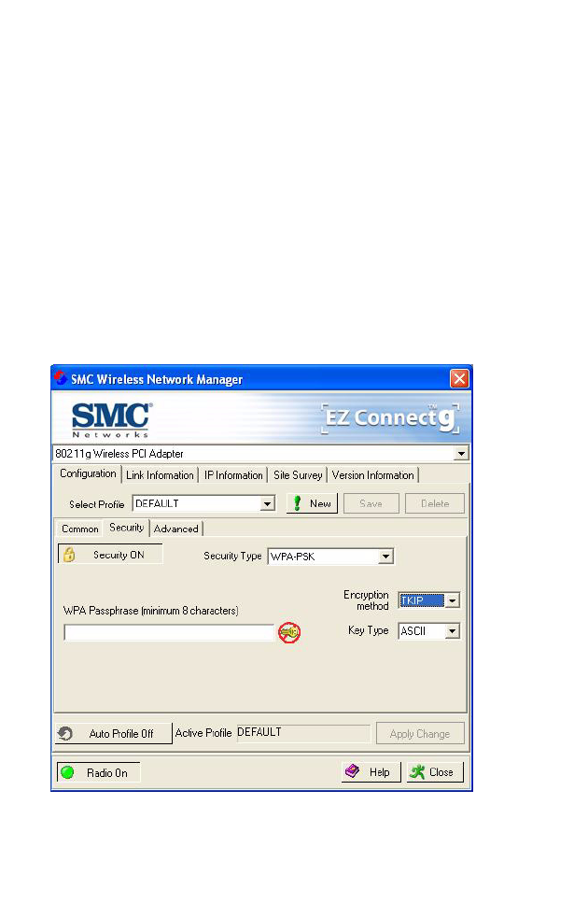
Task: Click the Close button at bottom
Action: click(435, 772)
